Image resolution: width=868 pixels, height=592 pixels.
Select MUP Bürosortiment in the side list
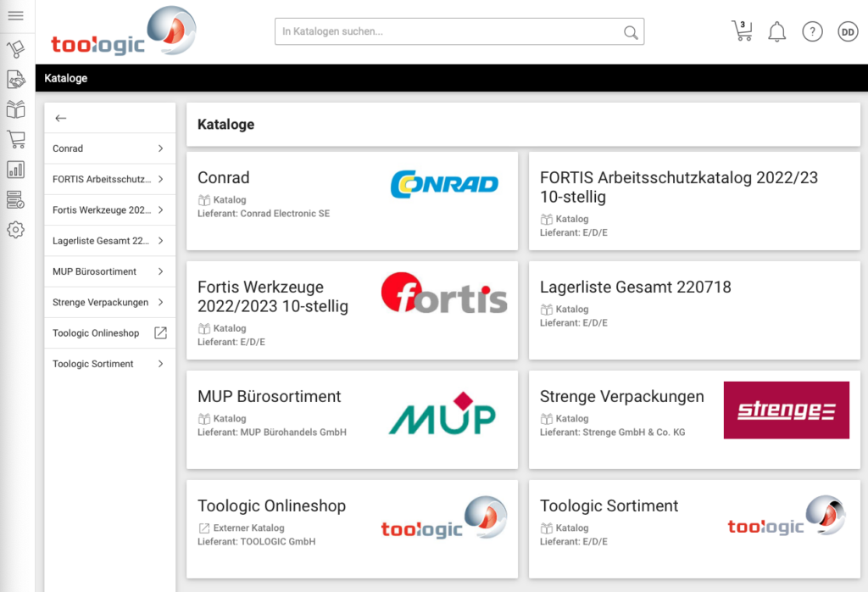109,271
